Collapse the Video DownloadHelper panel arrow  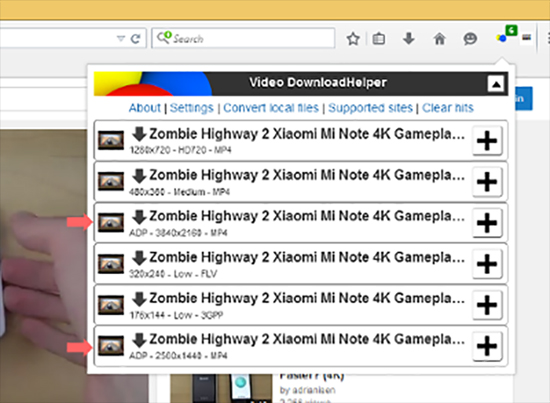coord(496,84)
